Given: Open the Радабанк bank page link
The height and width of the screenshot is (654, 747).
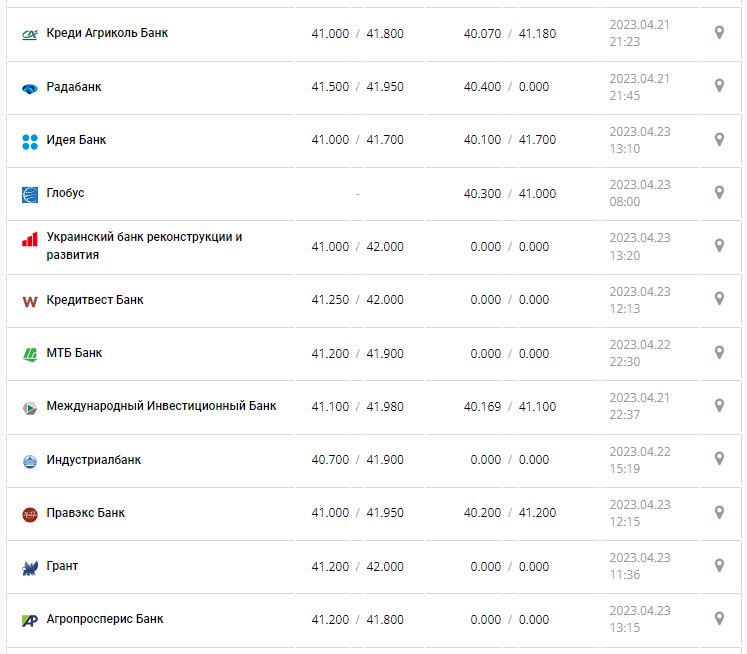Looking at the screenshot, I should tap(74, 87).
